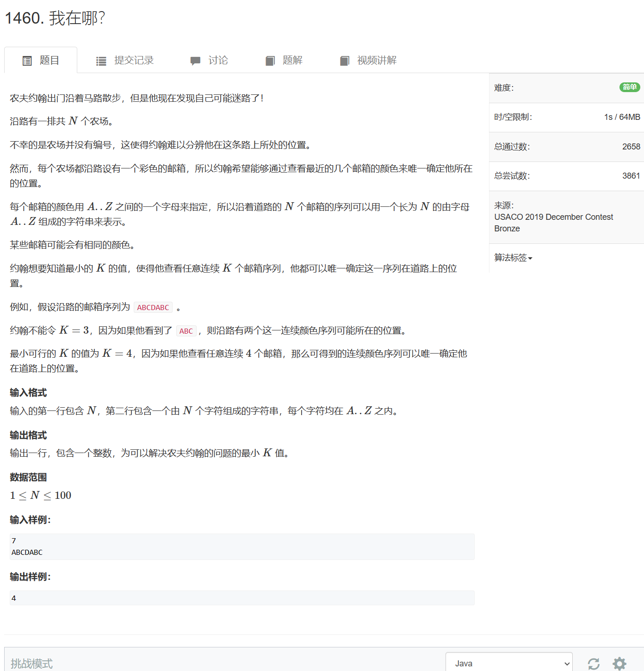Select the 题解 menu item
This screenshot has width=644, height=671.
292,60
